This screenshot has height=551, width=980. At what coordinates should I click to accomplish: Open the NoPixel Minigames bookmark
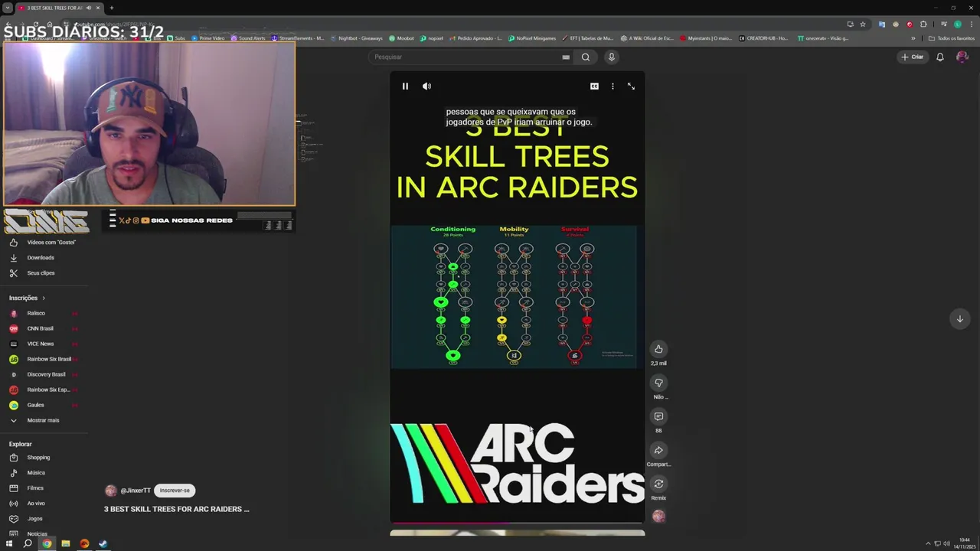pyautogui.click(x=532, y=38)
